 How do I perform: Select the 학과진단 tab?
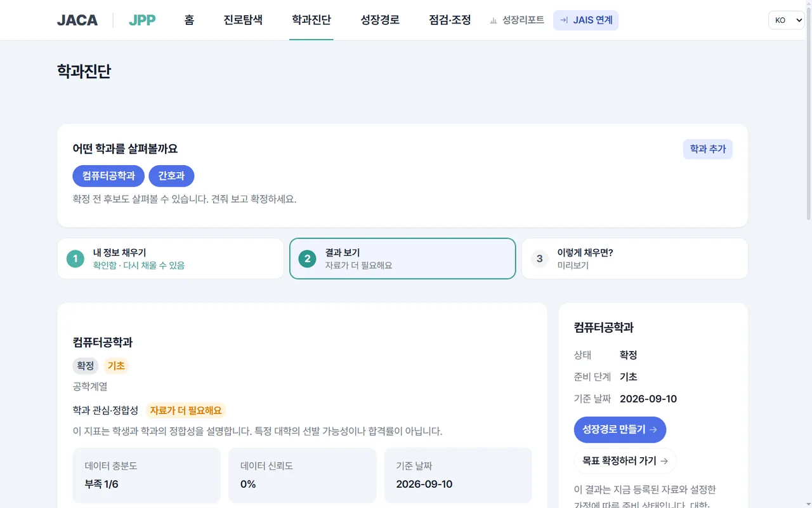311,20
